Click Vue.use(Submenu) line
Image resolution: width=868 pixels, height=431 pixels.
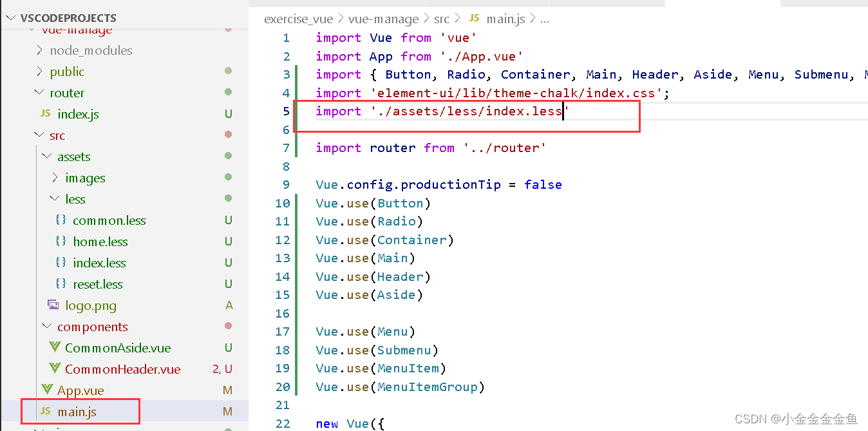click(377, 350)
